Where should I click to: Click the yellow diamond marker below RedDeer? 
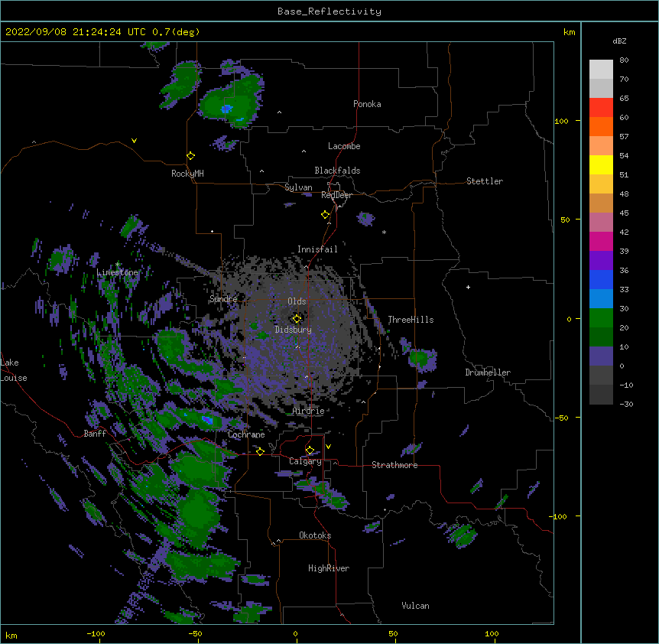tap(326, 215)
